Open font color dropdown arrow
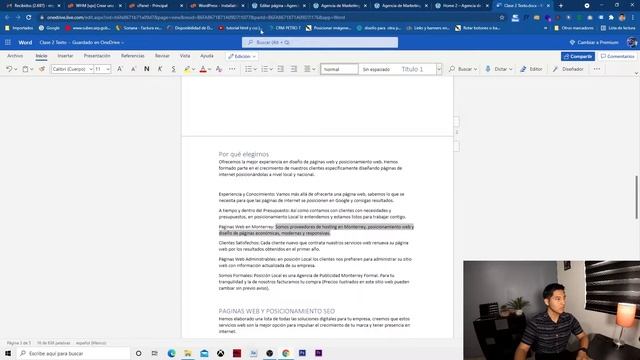640x360 pixels. [x=209, y=69]
